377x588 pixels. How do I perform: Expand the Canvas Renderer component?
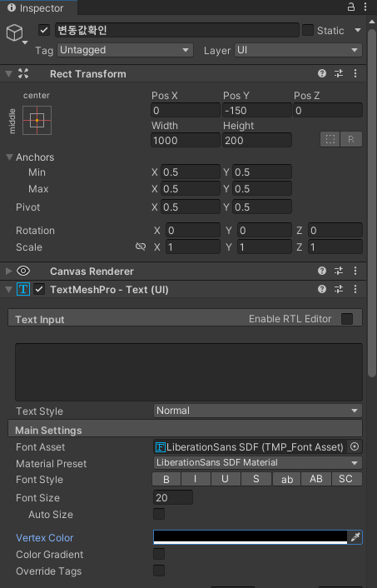9,271
